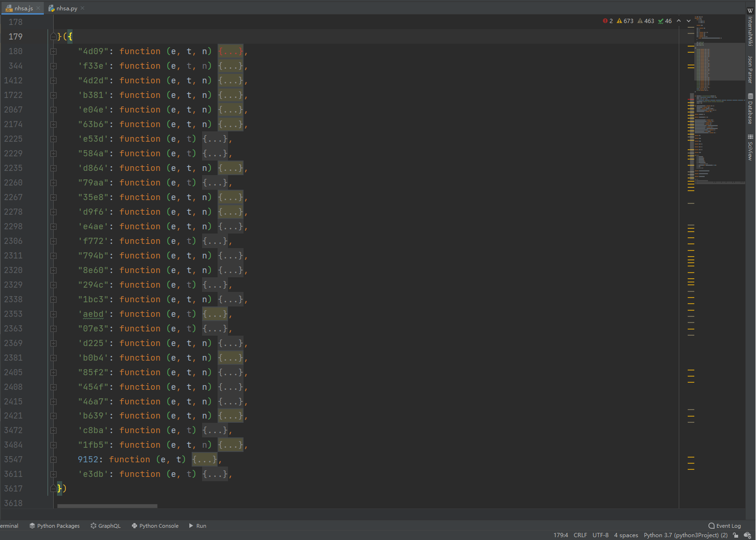
Task: Expand the folded "4d2d" function
Action: pos(53,81)
